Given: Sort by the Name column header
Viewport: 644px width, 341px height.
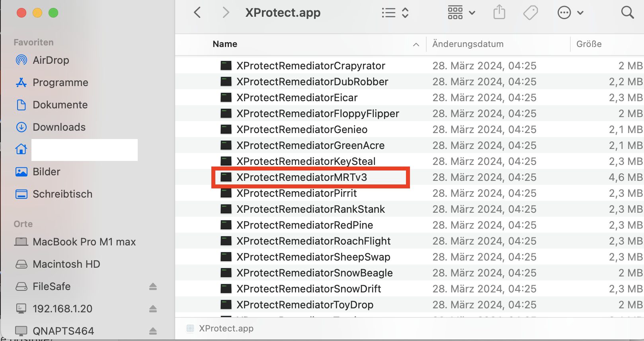Looking at the screenshot, I should (225, 44).
